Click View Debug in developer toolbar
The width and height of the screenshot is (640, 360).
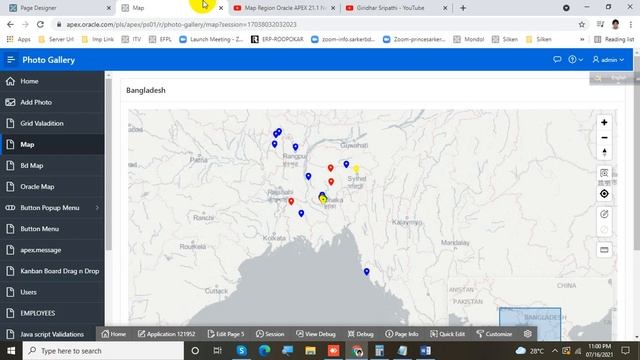pyautogui.click(x=316, y=334)
